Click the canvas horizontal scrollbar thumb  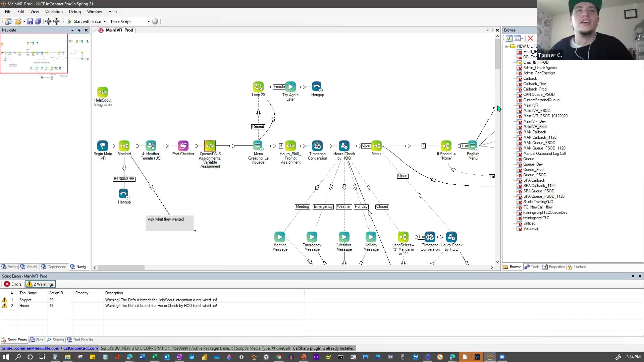pos(121,267)
